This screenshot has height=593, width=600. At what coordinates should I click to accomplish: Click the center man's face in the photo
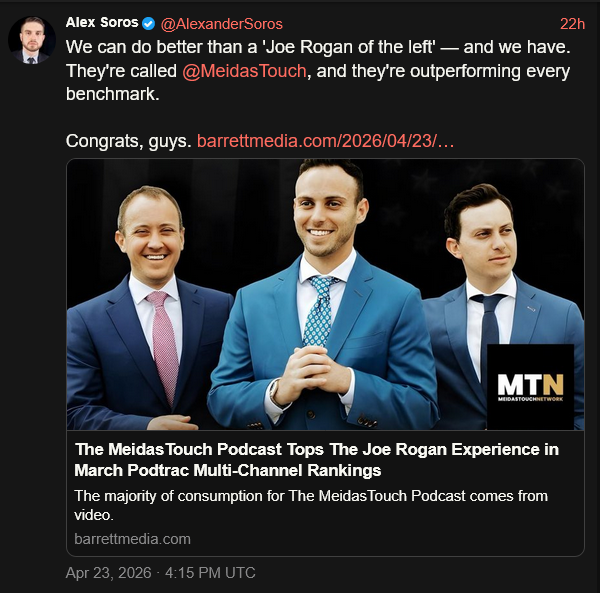328,208
